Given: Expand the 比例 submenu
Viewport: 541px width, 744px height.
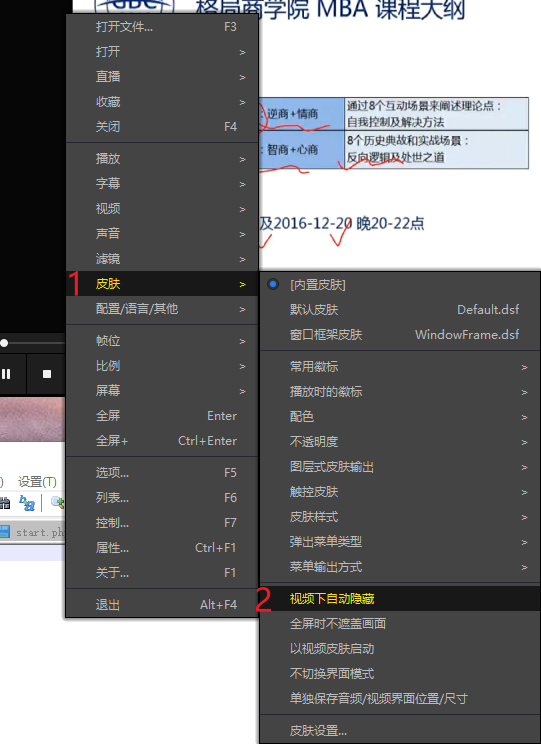Looking at the screenshot, I should pos(162,366).
